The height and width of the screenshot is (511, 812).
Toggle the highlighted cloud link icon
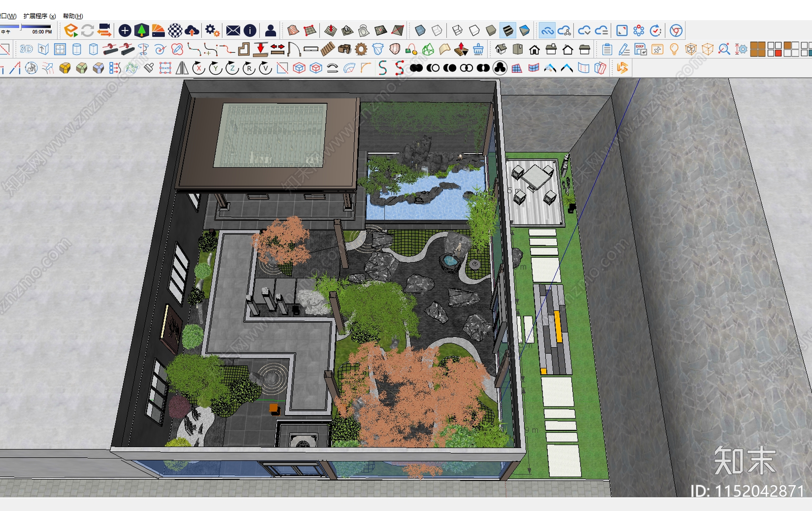[x=547, y=30]
